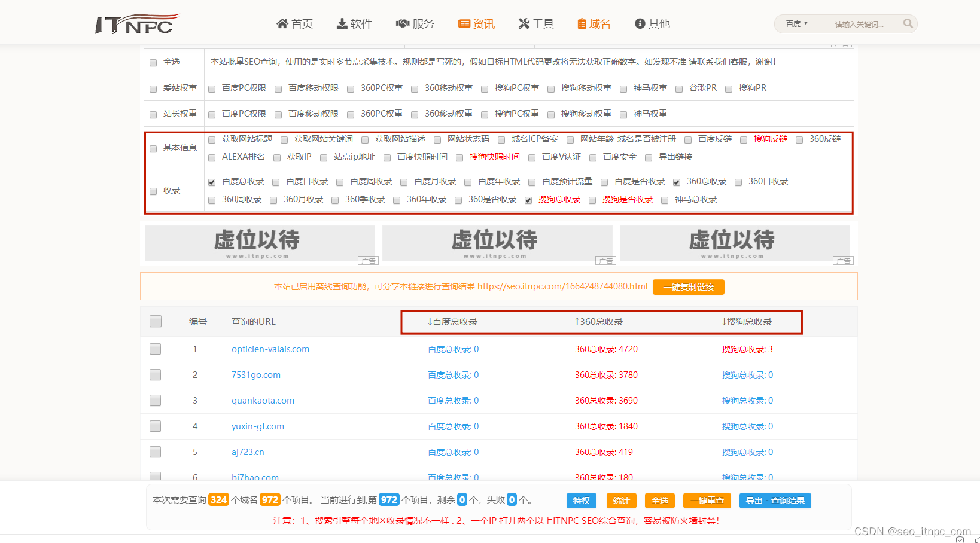Tick the 站长权重 row checkbox
980x543 pixels.
click(x=153, y=115)
